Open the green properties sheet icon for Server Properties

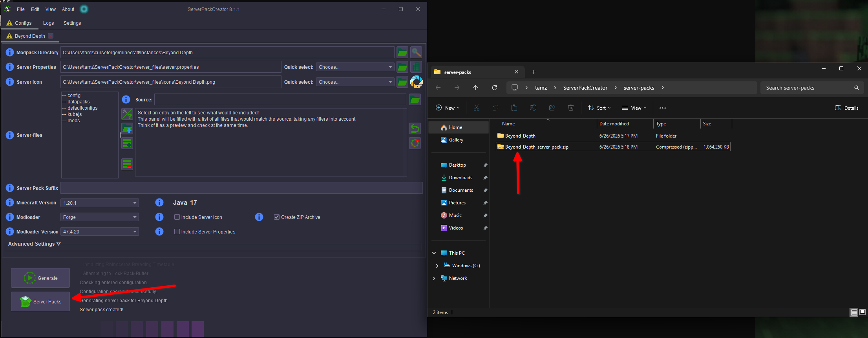pos(416,67)
